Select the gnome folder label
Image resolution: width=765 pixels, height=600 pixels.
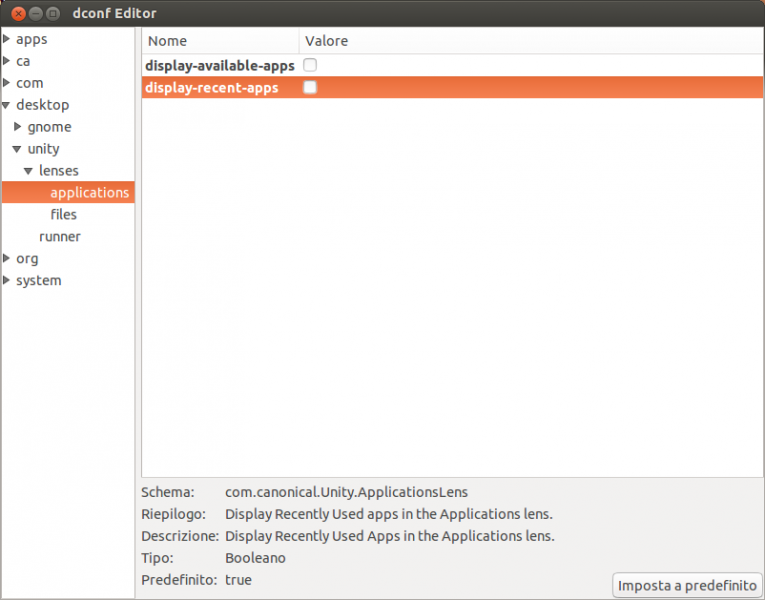(x=49, y=127)
